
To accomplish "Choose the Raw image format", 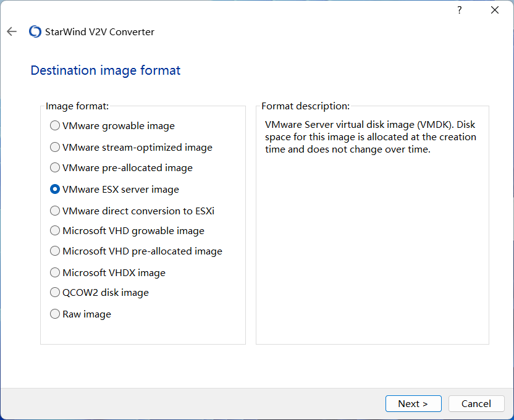I will click(55, 314).
